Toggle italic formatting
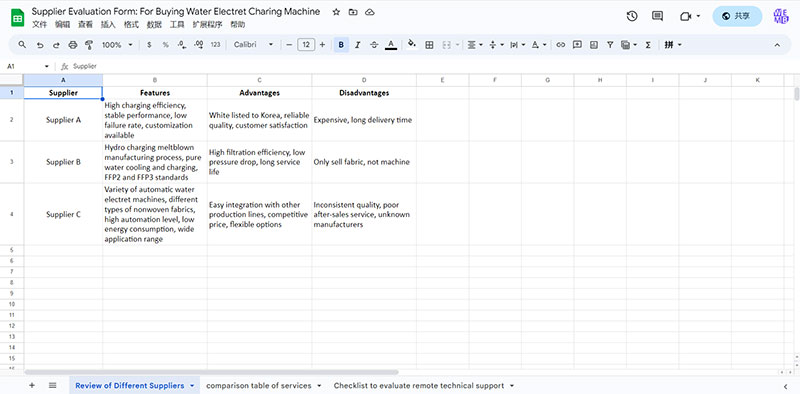The image size is (800, 394). pos(358,45)
